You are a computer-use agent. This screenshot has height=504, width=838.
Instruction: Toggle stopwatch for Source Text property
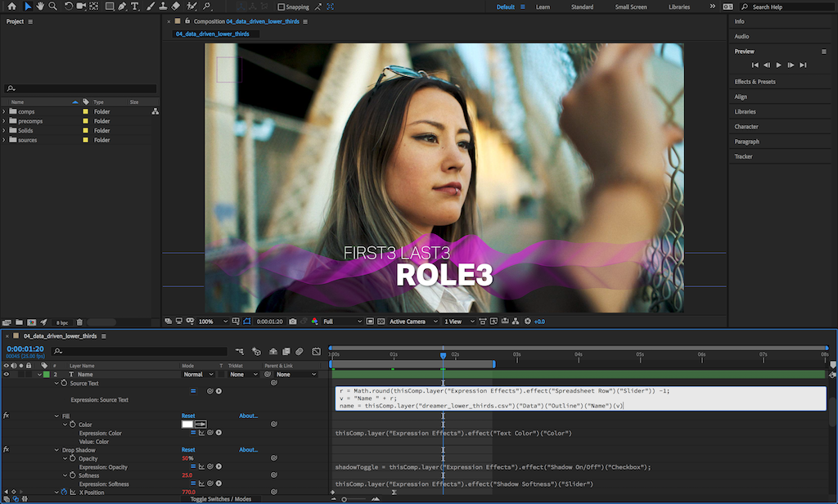(x=64, y=383)
